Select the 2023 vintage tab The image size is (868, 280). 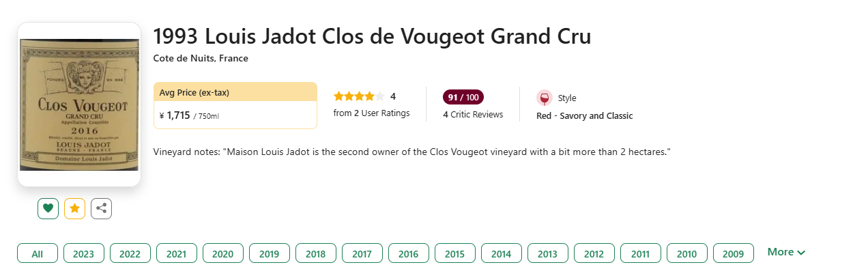84,253
